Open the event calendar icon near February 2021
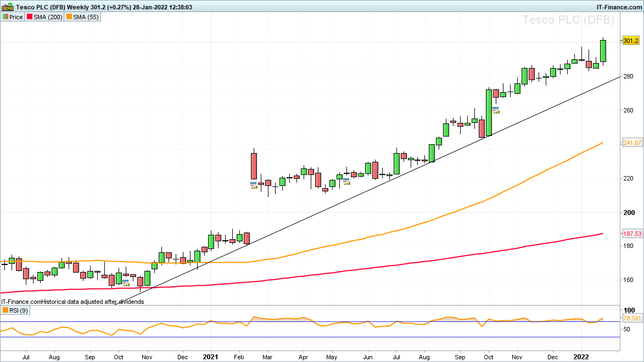 (x=254, y=185)
